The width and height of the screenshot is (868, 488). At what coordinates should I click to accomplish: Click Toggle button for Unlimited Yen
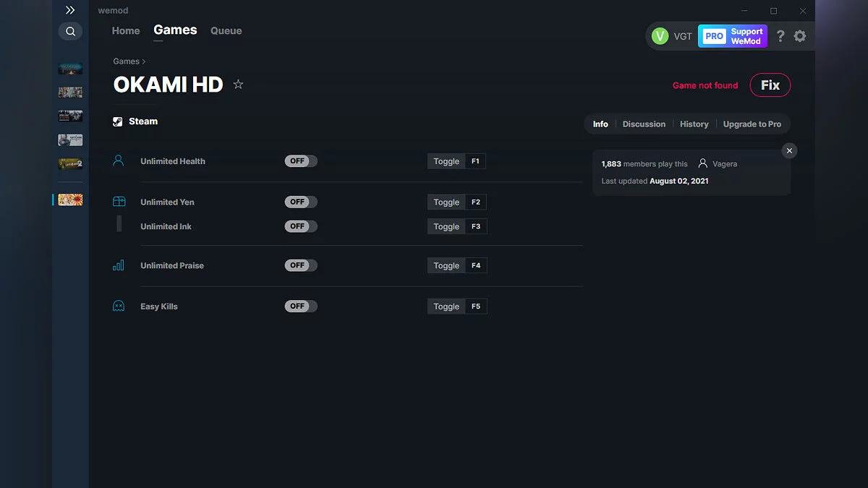point(446,202)
